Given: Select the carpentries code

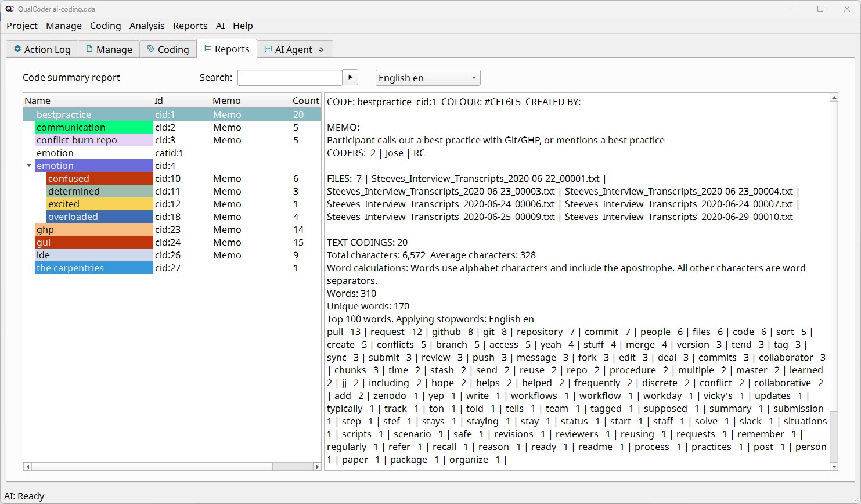Looking at the screenshot, I should click(x=94, y=268).
